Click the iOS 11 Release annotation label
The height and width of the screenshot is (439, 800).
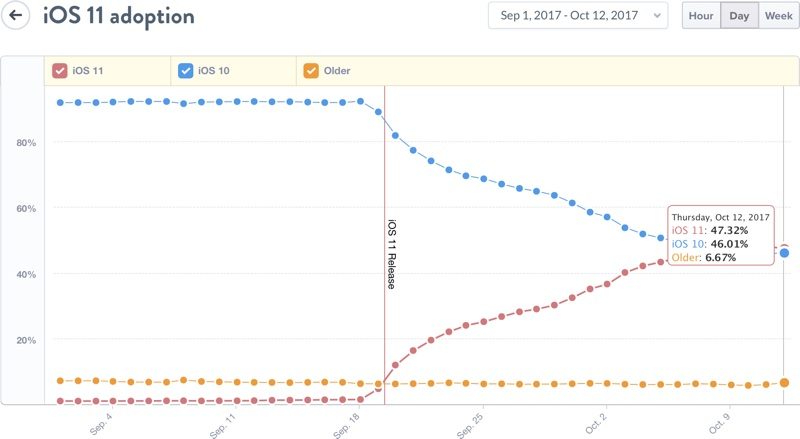coord(391,254)
